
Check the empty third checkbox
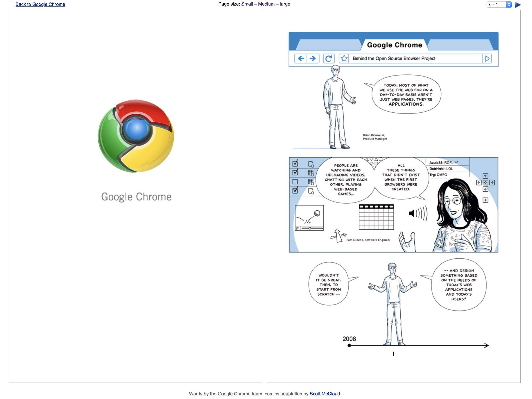click(x=295, y=182)
